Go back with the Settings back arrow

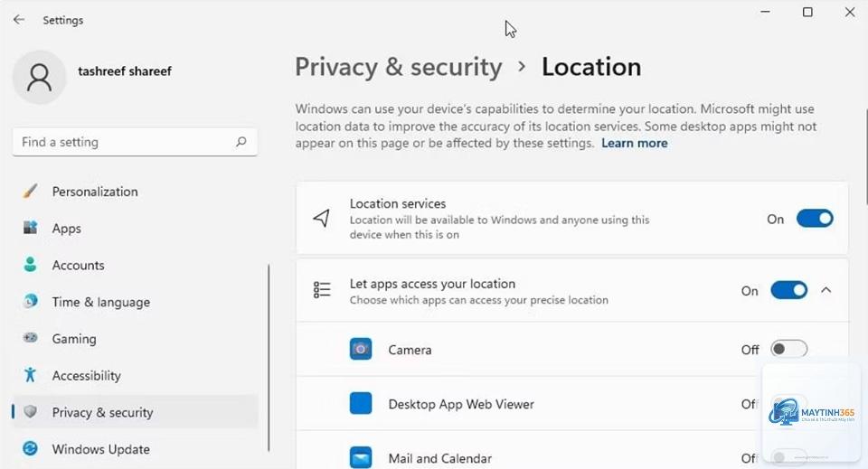19,20
